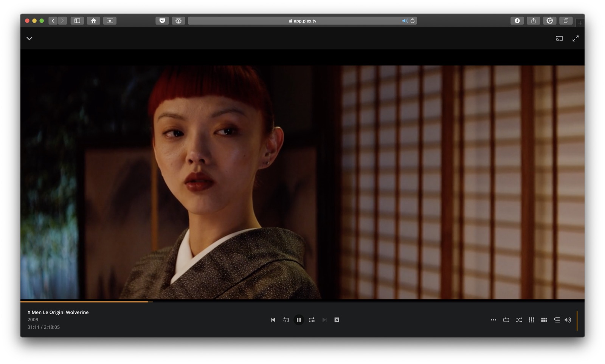The height and width of the screenshot is (364, 605).
Task: Cast playback to another device
Action: click(x=559, y=39)
